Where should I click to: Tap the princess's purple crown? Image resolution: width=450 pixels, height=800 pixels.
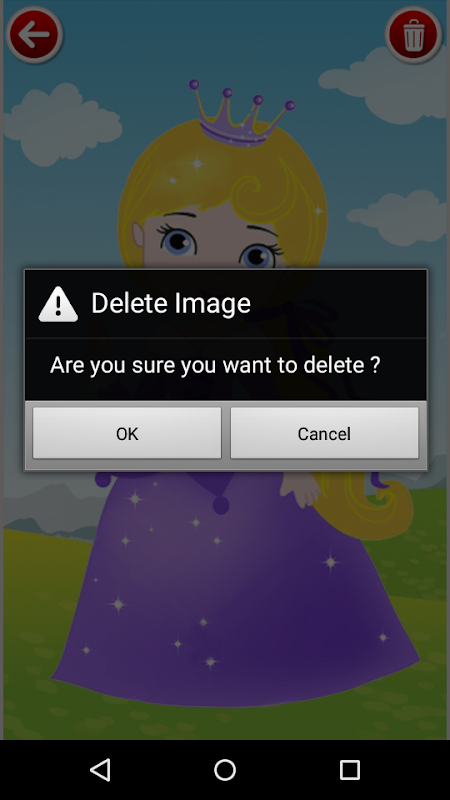pyautogui.click(x=241, y=114)
